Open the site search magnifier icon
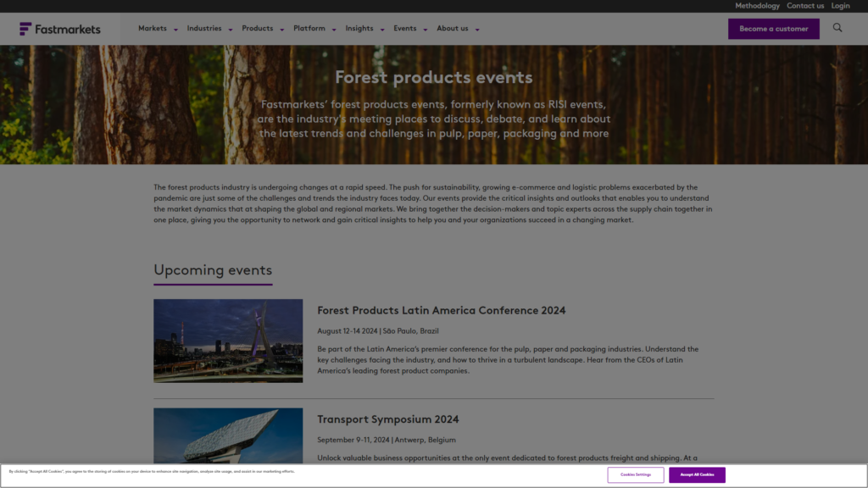This screenshot has height=488, width=868. pyautogui.click(x=837, y=28)
